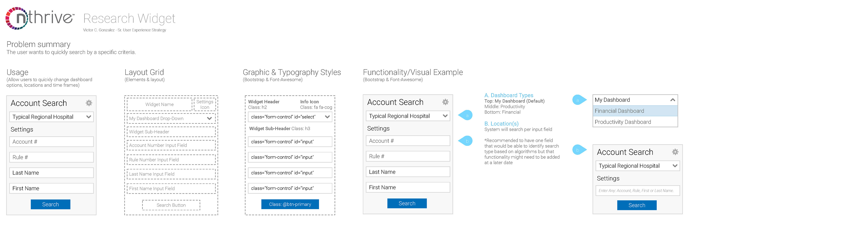Click the Class: @btn-primary button

click(x=290, y=204)
